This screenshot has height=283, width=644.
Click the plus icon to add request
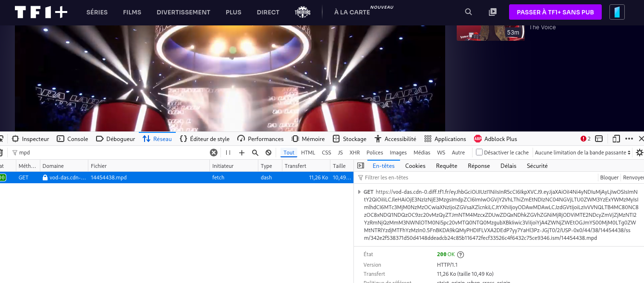coord(242,153)
